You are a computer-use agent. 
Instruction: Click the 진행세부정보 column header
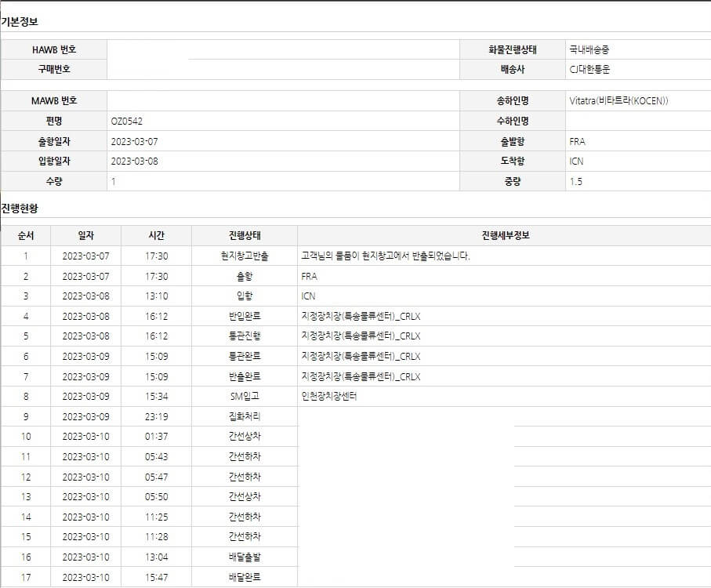(506, 235)
